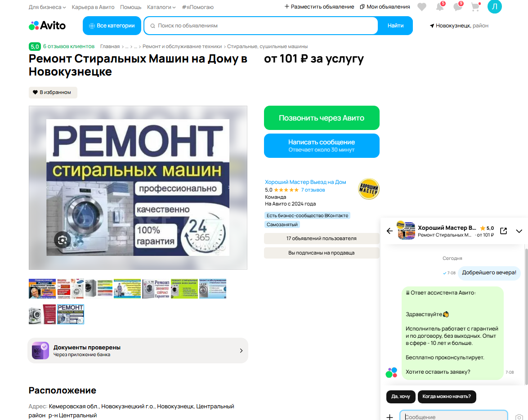The width and height of the screenshot is (528, 420).
Task: Open shopping cart icon
Action: pyautogui.click(x=475, y=7)
